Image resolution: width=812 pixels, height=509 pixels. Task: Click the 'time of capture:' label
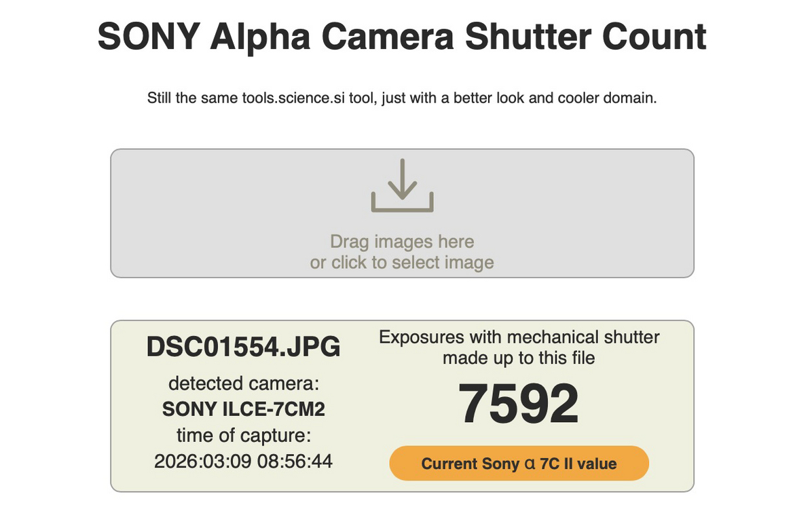tap(244, 435)
